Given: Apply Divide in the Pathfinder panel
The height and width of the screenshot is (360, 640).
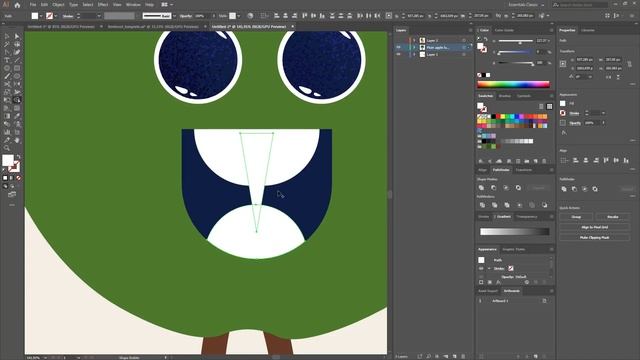Looking at the screenshot, I should [x=482, y=205].
